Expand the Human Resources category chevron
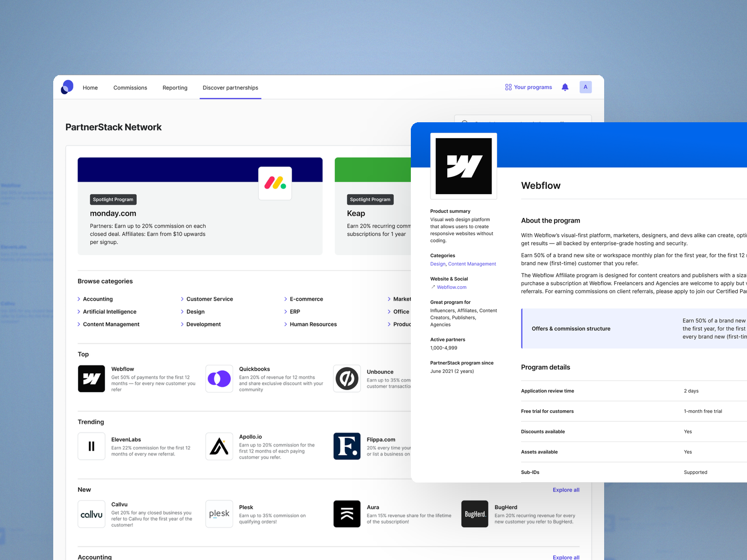The image size is (747, 560). [x=286, y=324]
